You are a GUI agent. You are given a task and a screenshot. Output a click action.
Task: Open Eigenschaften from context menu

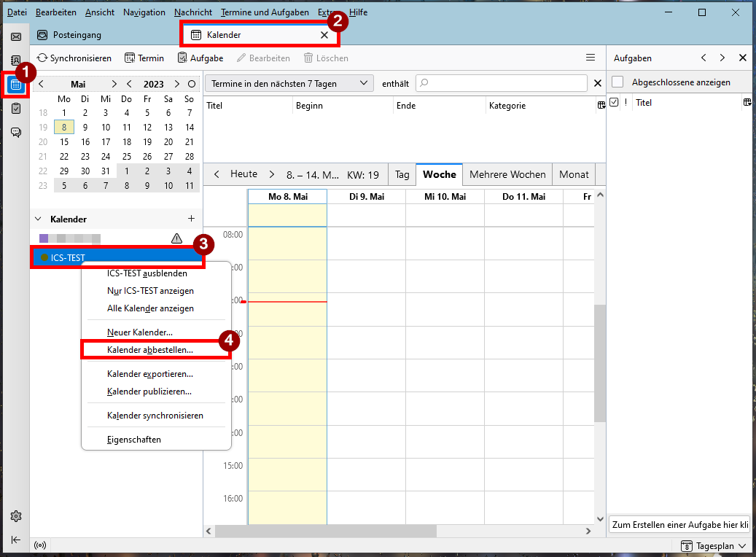pyautogui.click(x=156, y=440)
